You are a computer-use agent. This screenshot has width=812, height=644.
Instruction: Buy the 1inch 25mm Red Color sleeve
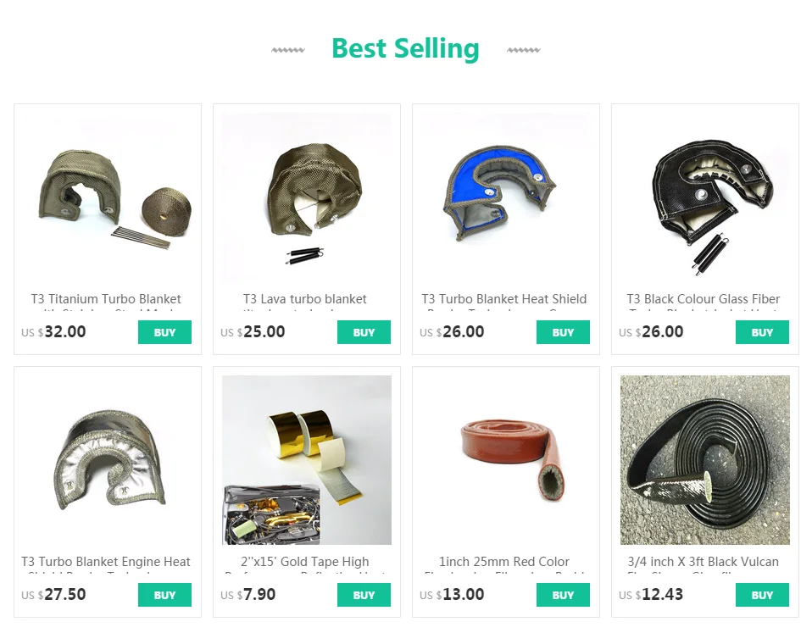tap(563, 595)
